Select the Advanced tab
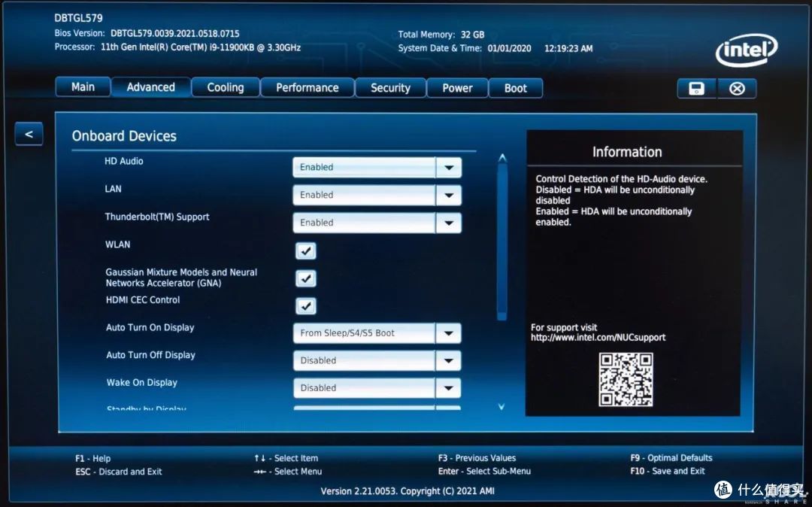The image size is (812, 507). (x=150, y=87)
